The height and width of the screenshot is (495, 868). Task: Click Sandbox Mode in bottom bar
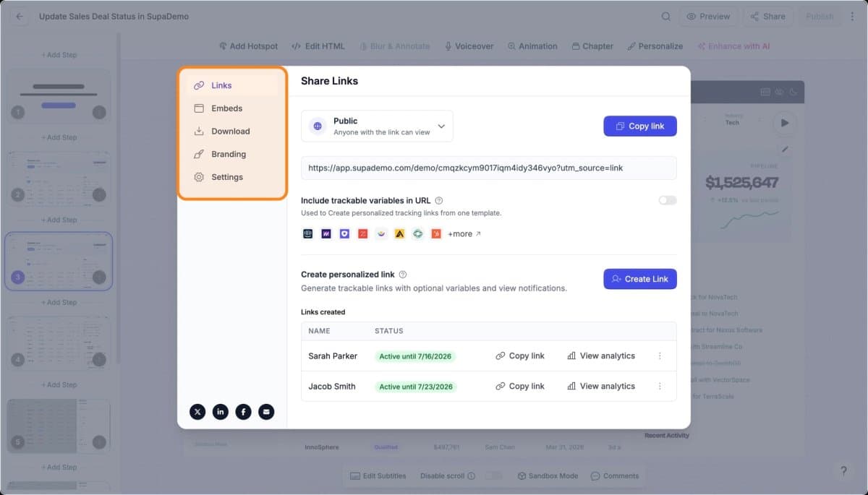tap(548, 475)
